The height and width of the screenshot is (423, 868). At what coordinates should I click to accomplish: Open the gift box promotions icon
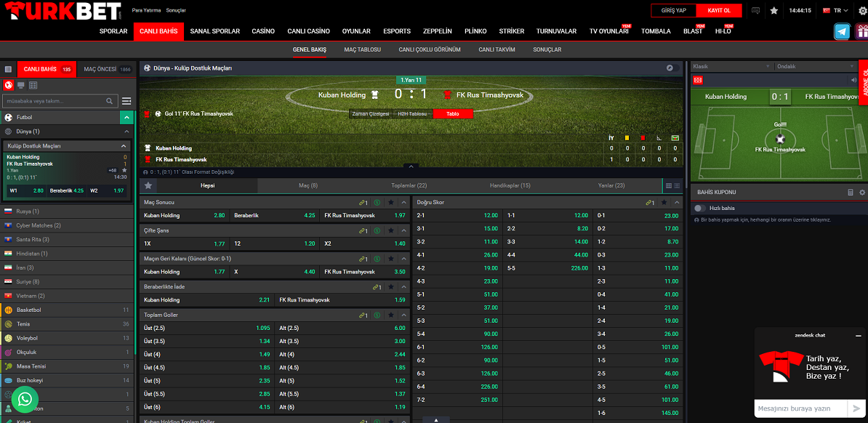(x=861, y=31)
